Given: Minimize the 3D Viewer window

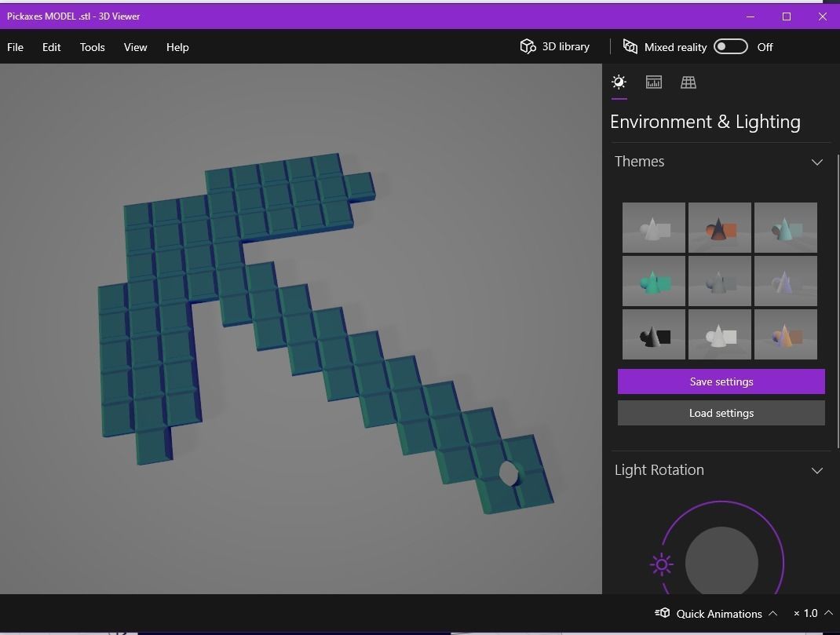Looking at the screenshot, I should [750, 16].
